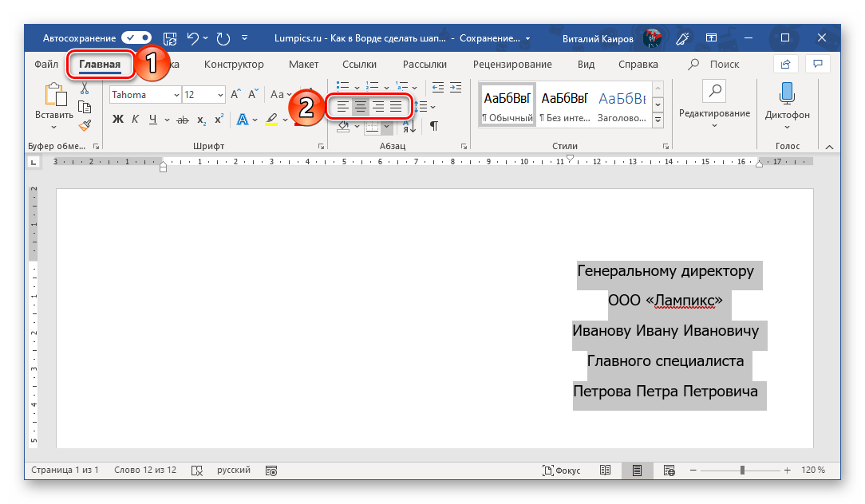The height and width of the screenshot is (504, 865).
Task: Open the Рецензирование tab
Action: pyautogui.click(x=511, y=64)
